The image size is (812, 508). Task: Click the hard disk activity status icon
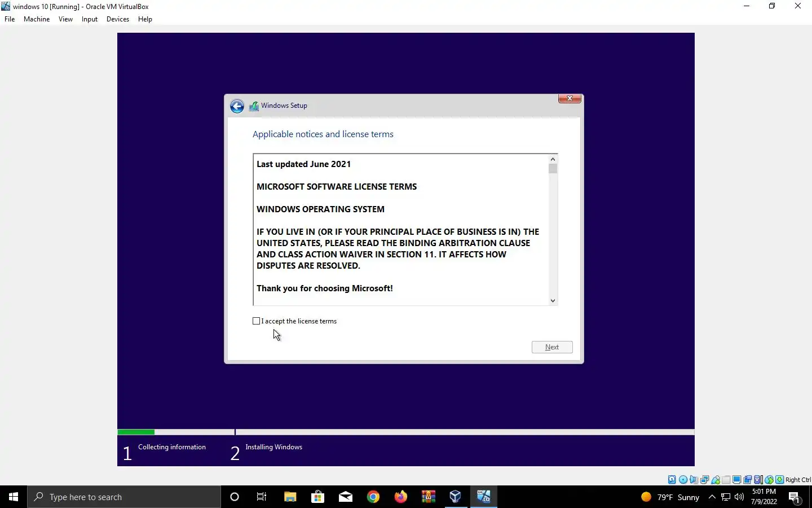[x=672, y=480]
